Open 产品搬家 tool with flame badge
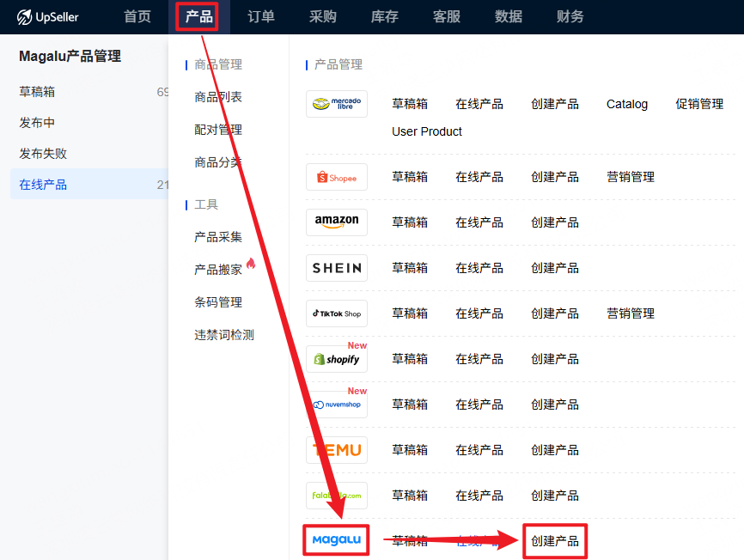This screenshot has height=560, width=744. coord(218,270)
